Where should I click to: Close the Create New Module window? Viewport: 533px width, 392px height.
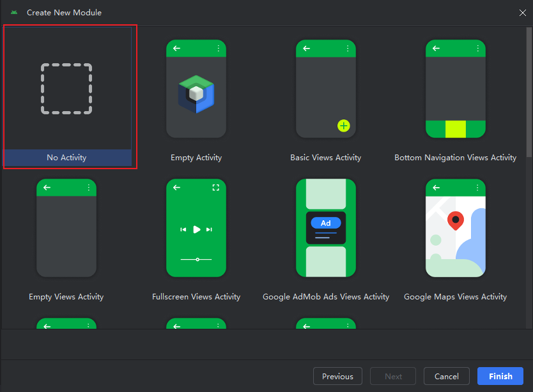point(523,13)
